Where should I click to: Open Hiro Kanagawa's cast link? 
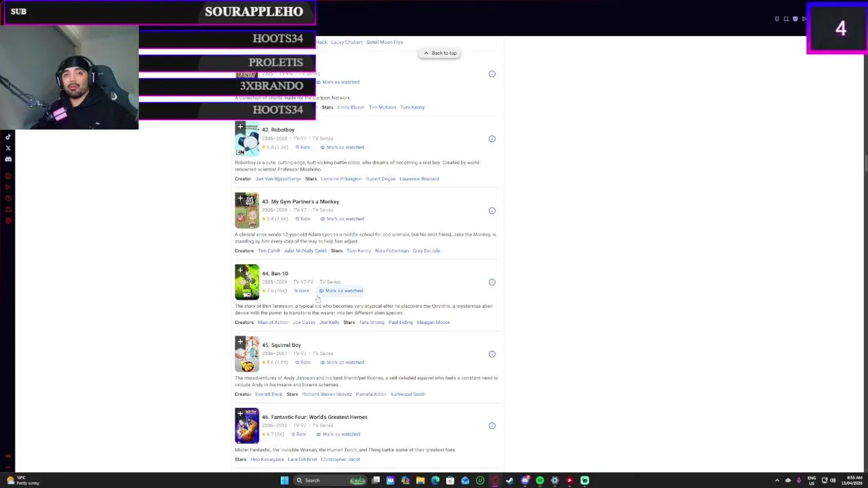[x=267, y=460]
